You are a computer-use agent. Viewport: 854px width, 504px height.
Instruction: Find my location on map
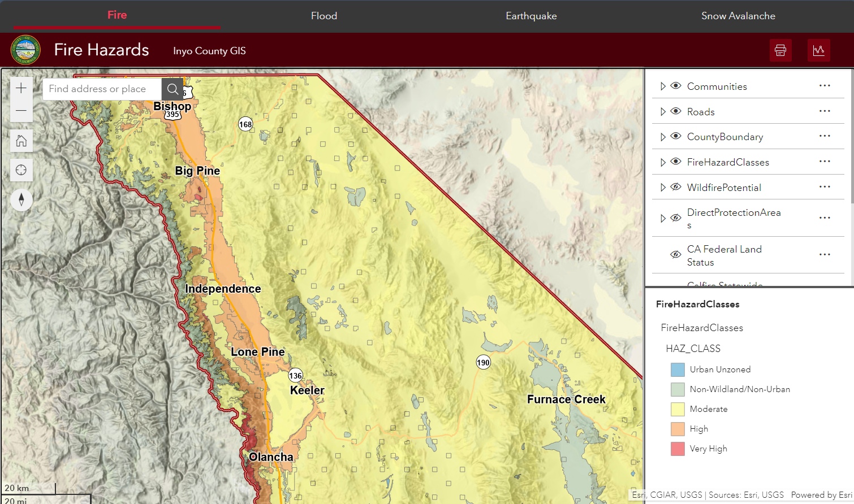(21, 170)
